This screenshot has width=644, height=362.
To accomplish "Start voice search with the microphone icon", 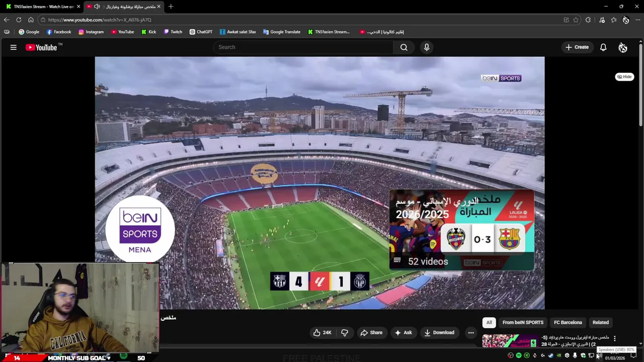I will pos(427,47).
